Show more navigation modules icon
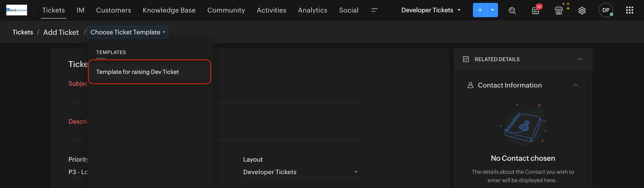The width and height of the screenshot is (644, 188). (x=374, y=10)
